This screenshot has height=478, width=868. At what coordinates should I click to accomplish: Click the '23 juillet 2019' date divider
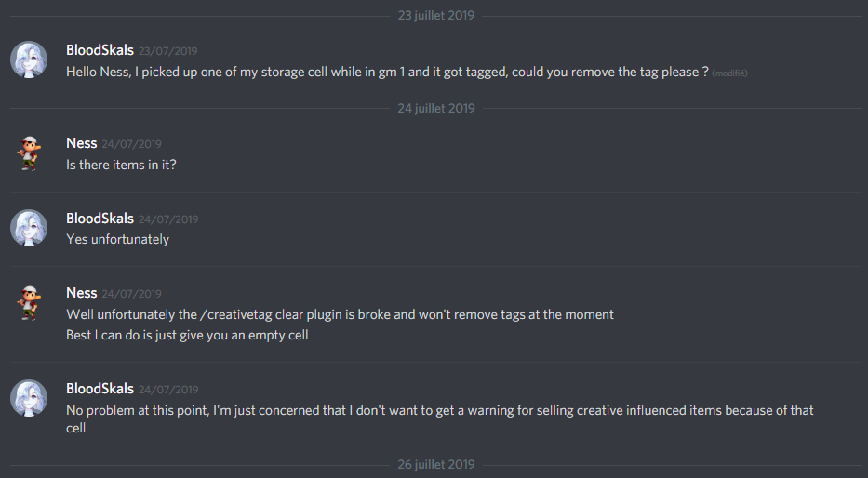[x=435, y=15]
